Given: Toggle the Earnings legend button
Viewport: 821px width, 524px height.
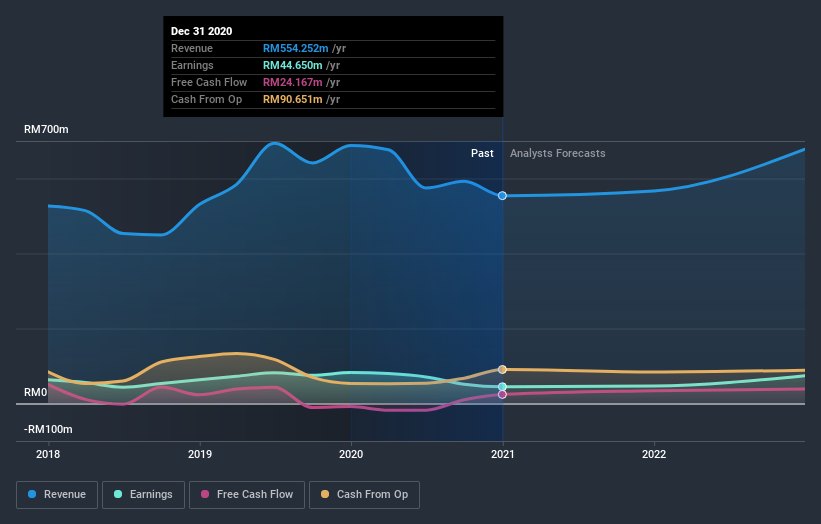Looking at the screenshot, I should tap(143, 495).
